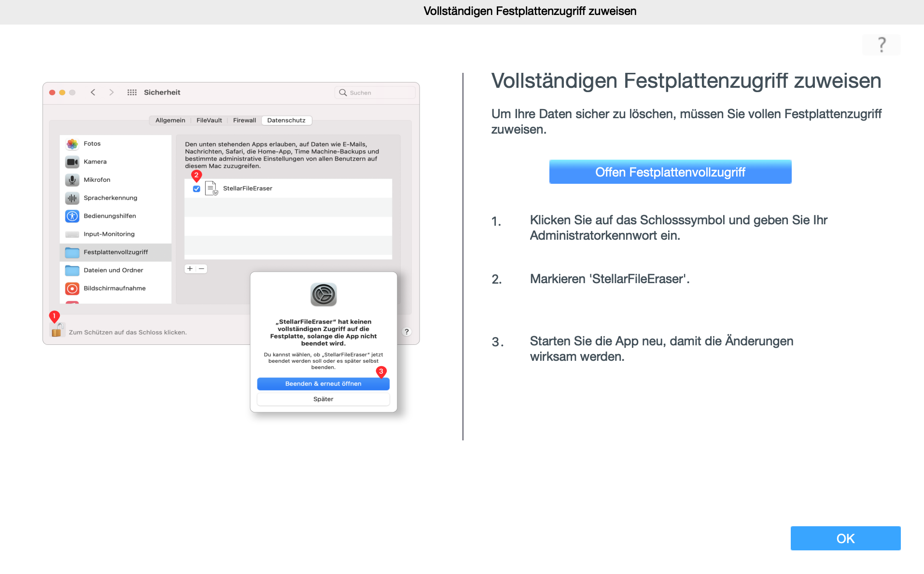Image resolution: width=924 pixels, height=574 pixels.
Task: Click the Offen Festplattenvollzugriff button
Action: (670, 172)
